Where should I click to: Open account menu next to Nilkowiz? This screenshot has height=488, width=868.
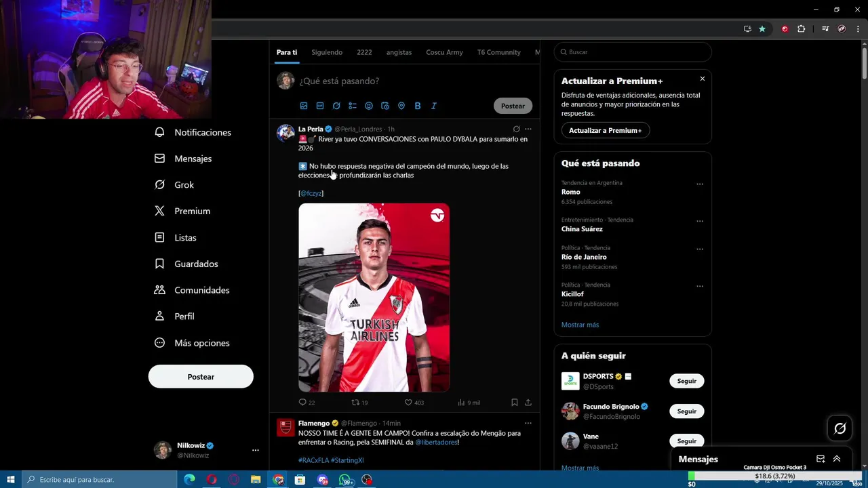pyautogui.click(x=256, y=450)
